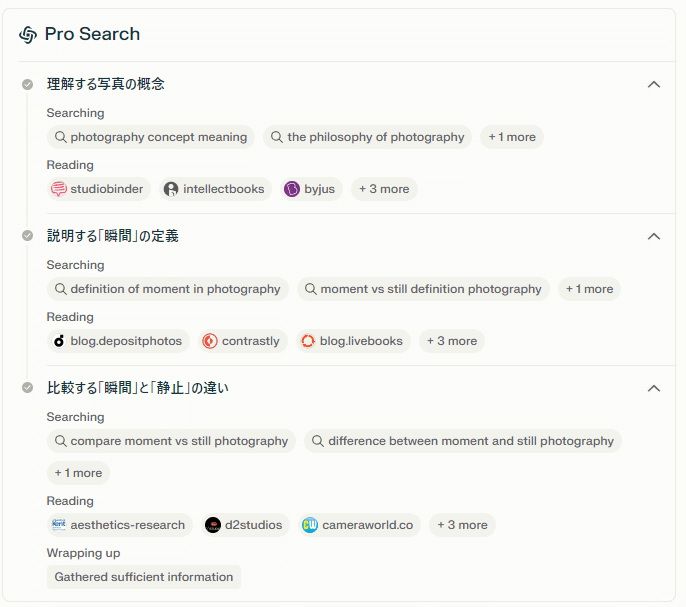Click the Pro Search logo icon
This screenshot has width=686, height=607.
28,35
